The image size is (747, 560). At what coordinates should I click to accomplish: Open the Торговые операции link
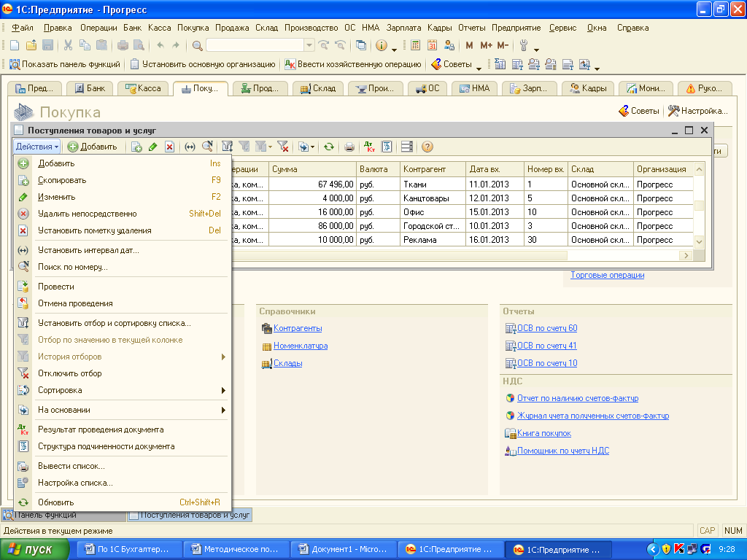608,275
